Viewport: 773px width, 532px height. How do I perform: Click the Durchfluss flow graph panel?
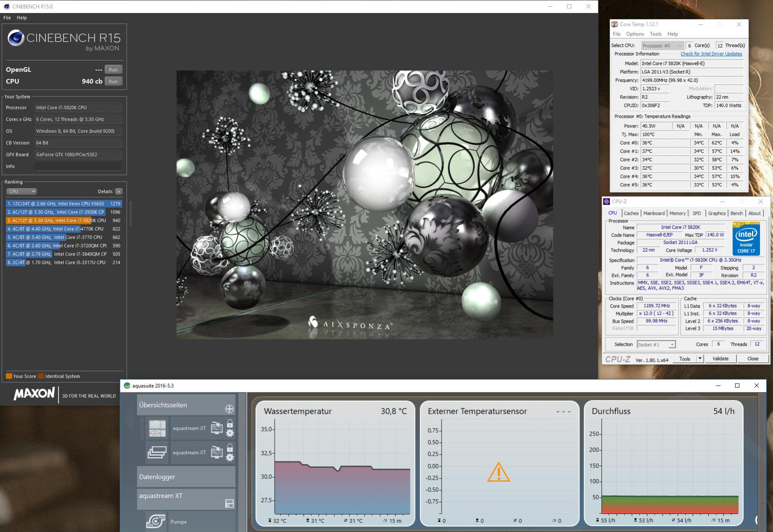point(663,464)
